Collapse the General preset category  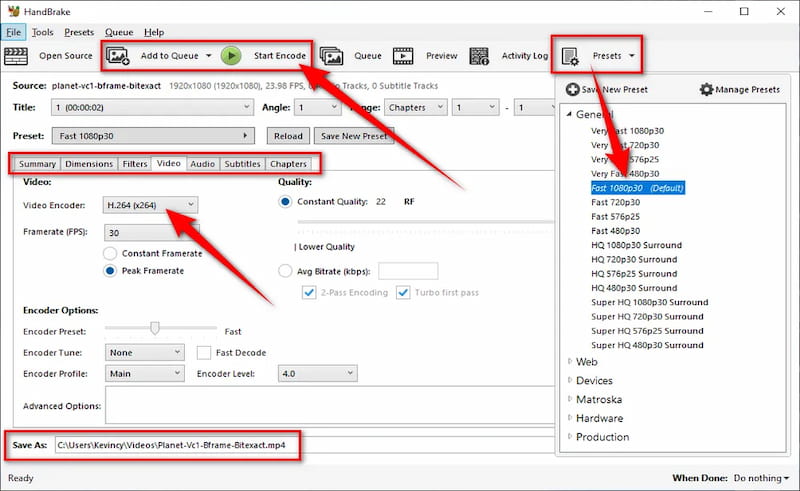[569, 114]
